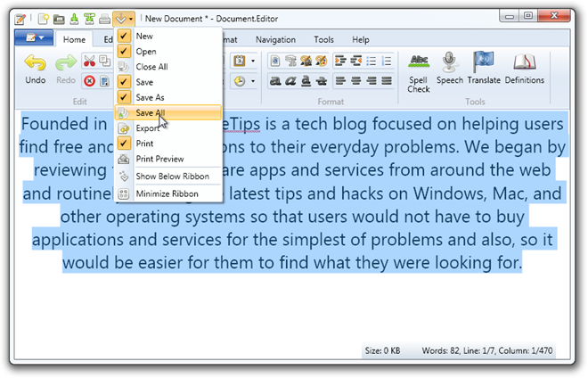Image resolution: width=588 pixels, height=378 pixels.
Task: Apply bulleted list formatting
Action: [372, 61]
